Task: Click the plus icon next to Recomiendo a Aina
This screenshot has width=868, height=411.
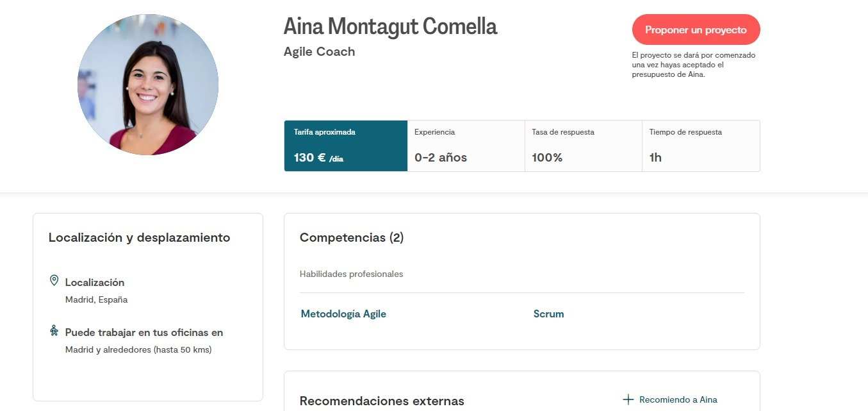Action: pyautogui.click(x=628, y=399)
